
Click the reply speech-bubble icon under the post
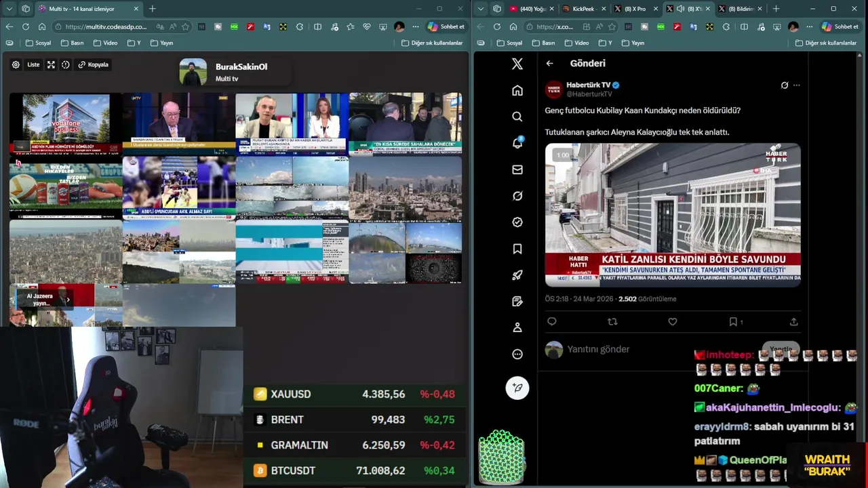pos(552,322)
